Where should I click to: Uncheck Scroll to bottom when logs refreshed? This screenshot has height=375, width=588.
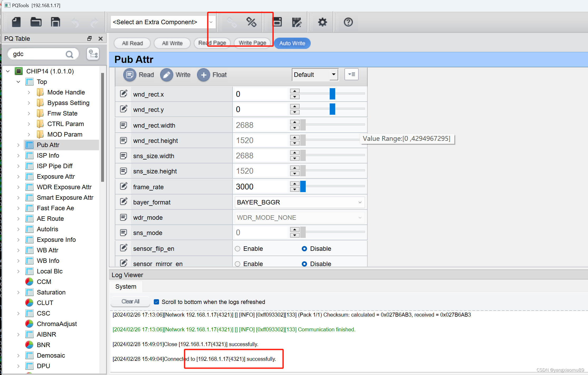(x=156, y=302)
